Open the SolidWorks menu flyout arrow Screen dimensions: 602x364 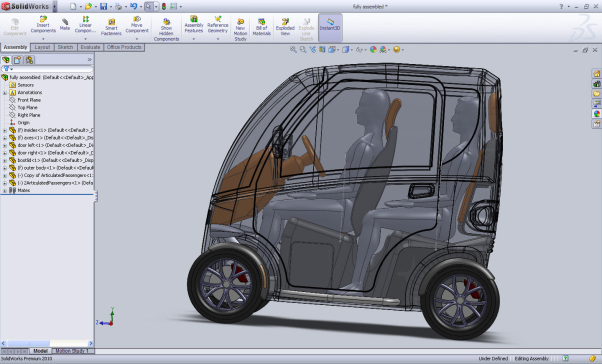[55, 7]
